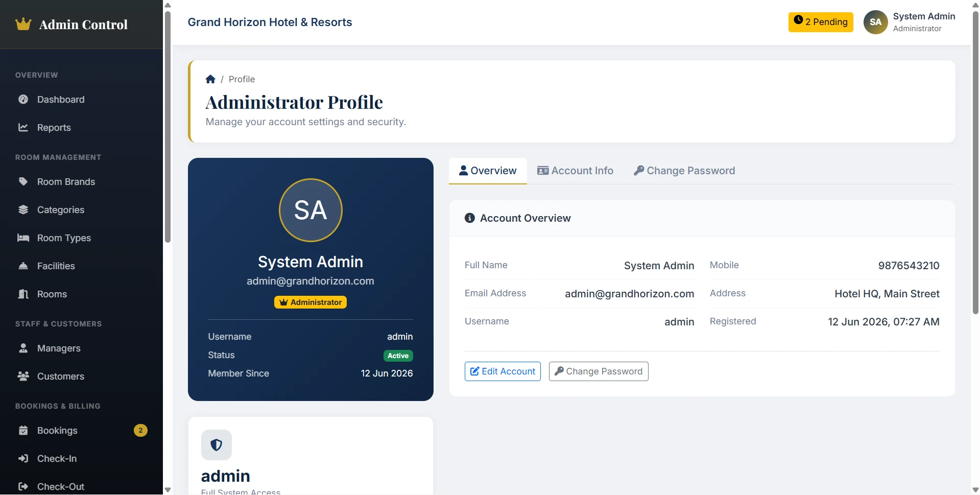Click the crown logo icon beside Admin Control
980x495 pixels.
(x=23, y=24)
